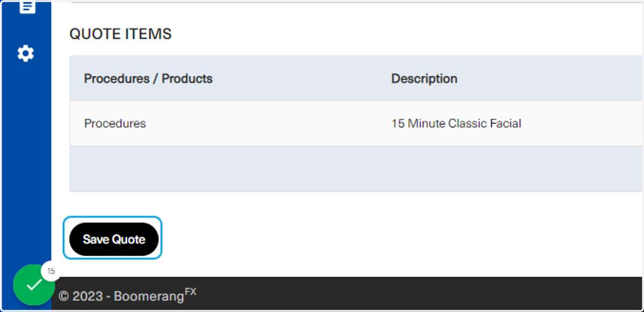
Task: Open the 15 count badge on the checkmark
Action: pos(51,271)
